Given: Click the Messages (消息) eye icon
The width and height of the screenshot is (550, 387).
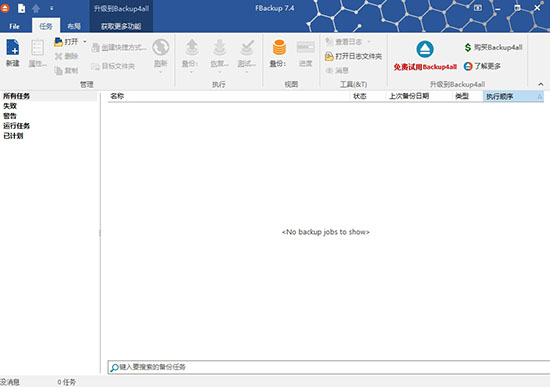Looking at the screenshot, I should 329,71.
